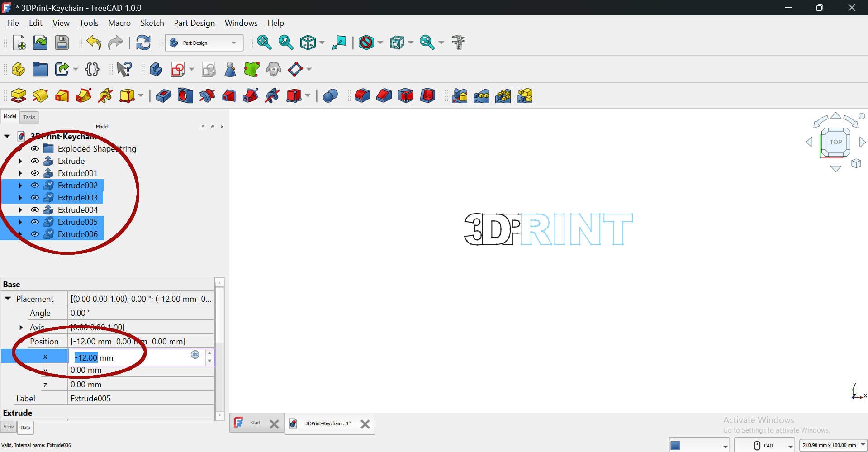Image resolution: width=868 pixels, height=452 pixels.
Task: Toggle visibility of Extrude
Action: (35, 161)
